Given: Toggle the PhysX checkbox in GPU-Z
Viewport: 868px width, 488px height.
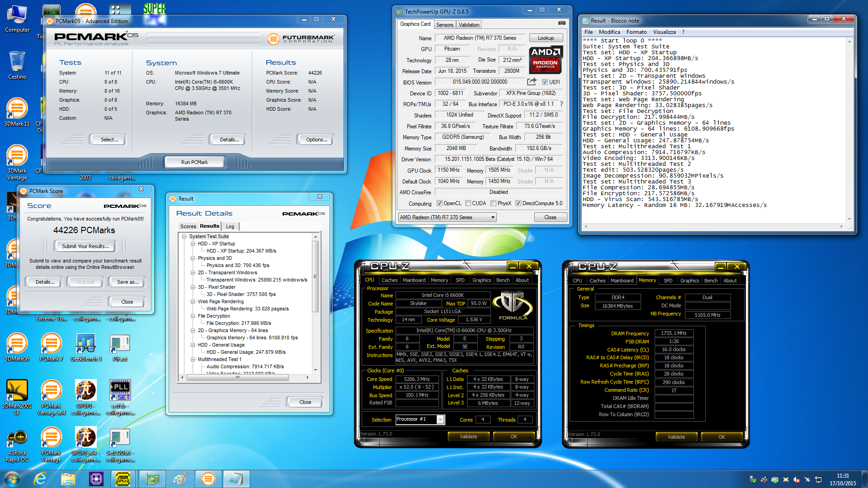Looking at the screenshot, I should coord(493,203).
